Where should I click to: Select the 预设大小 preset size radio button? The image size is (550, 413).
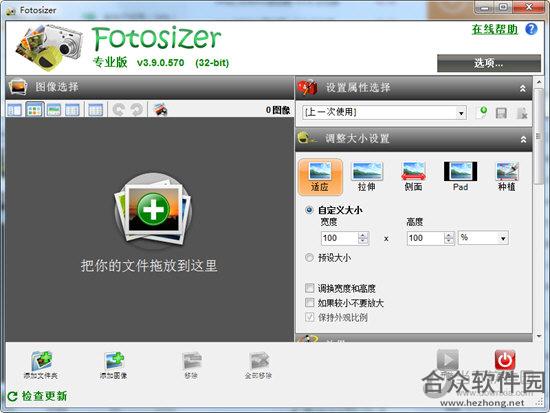[309, 258]
